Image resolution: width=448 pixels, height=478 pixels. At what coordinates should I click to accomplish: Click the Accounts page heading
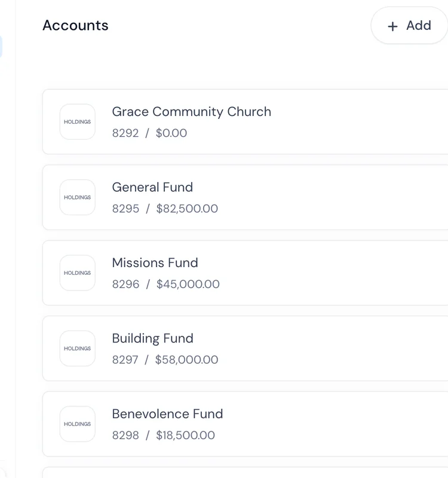pyautogui.click(x=75, y=25)
